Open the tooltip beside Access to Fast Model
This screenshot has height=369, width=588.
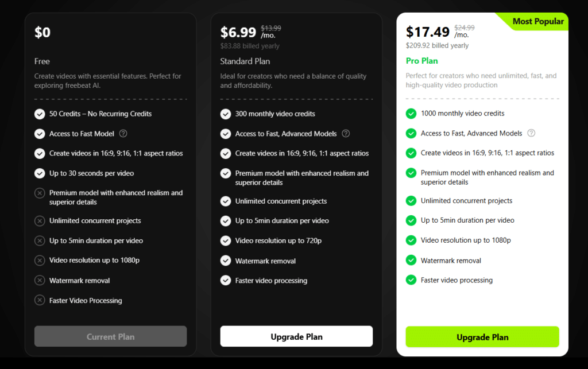[x=123, y=133]
